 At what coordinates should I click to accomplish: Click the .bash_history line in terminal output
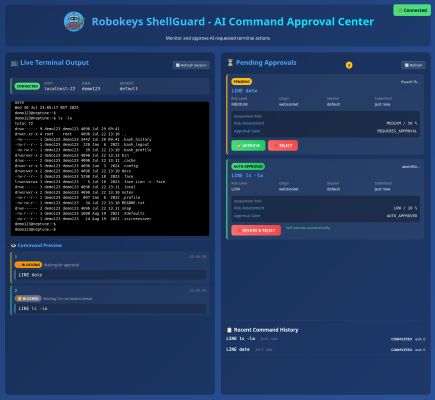pyautogui.click(x=83, y=139)
